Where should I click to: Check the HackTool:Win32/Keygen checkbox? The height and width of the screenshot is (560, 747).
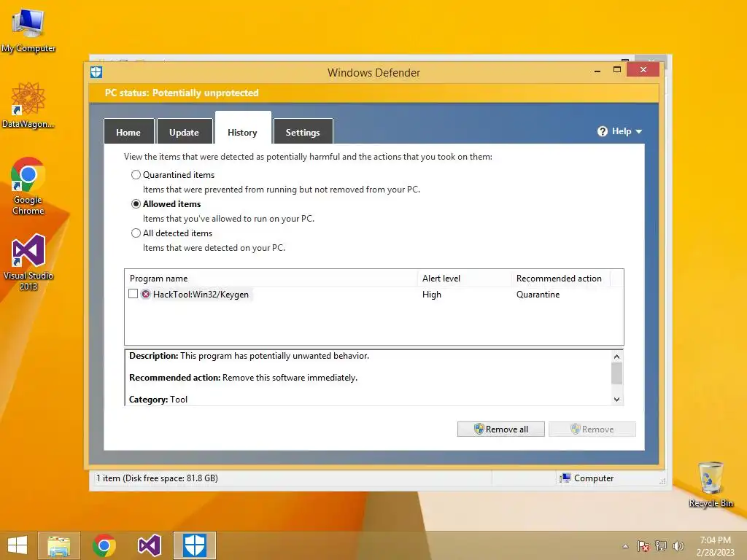tap(133, 294)
